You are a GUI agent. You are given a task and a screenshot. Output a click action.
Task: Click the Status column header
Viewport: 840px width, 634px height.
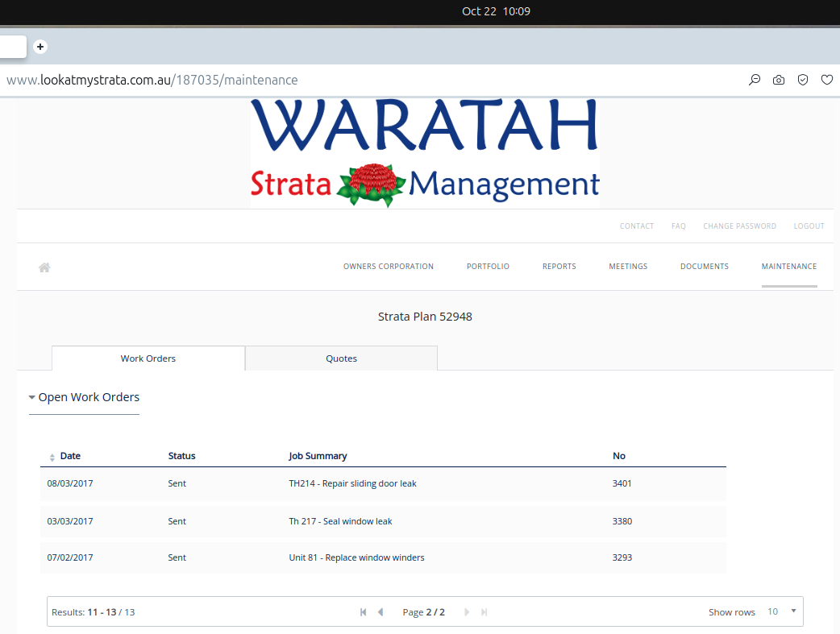click(181, 456)
